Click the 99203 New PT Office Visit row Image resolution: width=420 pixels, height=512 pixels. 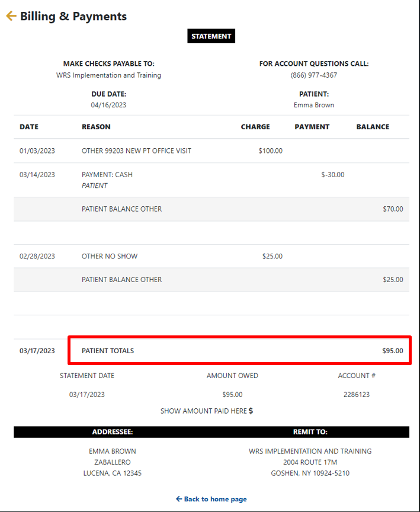coord(136,151)
